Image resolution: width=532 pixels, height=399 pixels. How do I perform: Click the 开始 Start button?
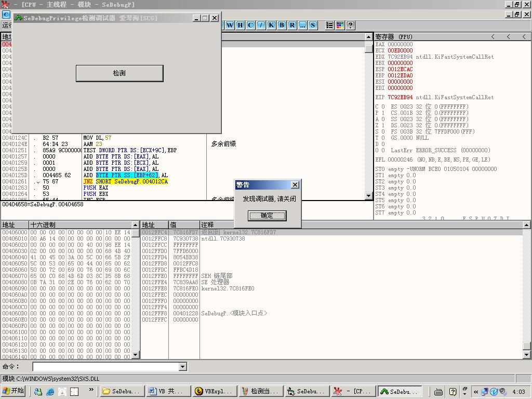tap(13, 391)
